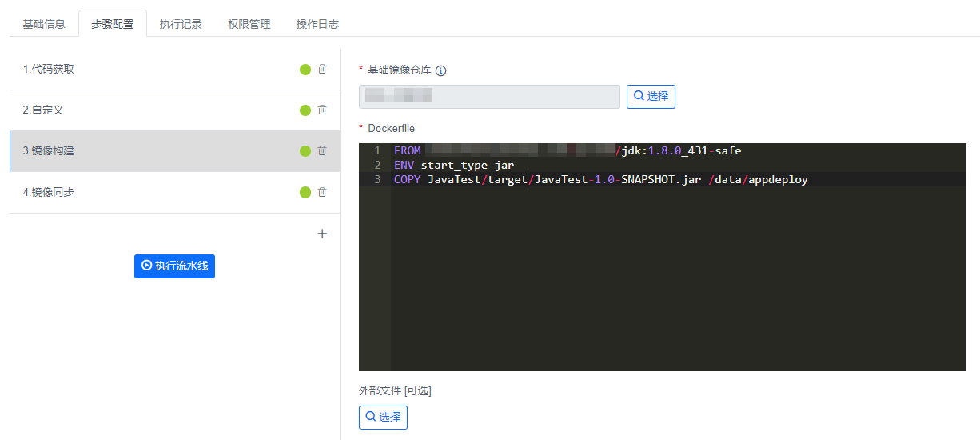Show info tooltip for 基础镜像仓库
This screenshot has height=440, width=980.
coord(440,70)
